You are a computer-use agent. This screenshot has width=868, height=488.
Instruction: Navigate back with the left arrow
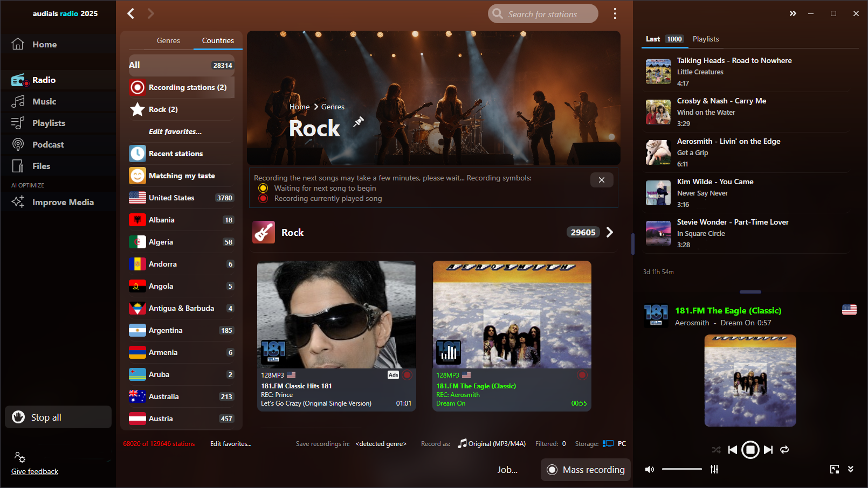[x=130, y=13]
